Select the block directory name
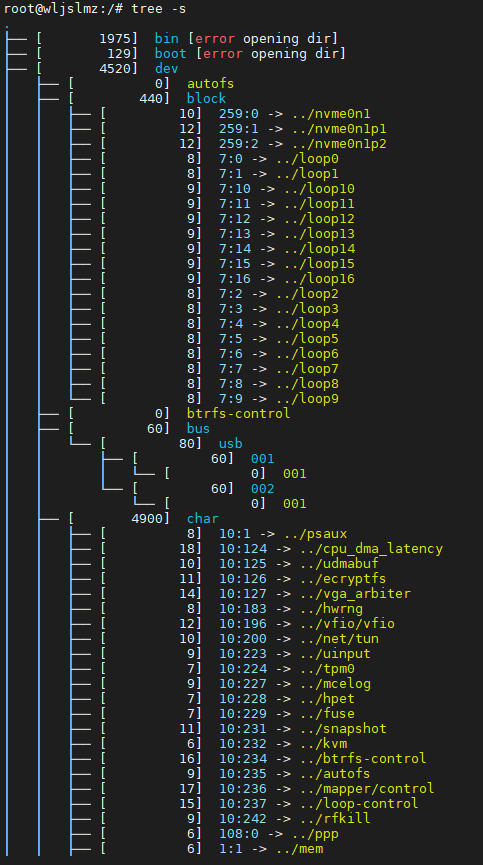 [x=206, y=98]
